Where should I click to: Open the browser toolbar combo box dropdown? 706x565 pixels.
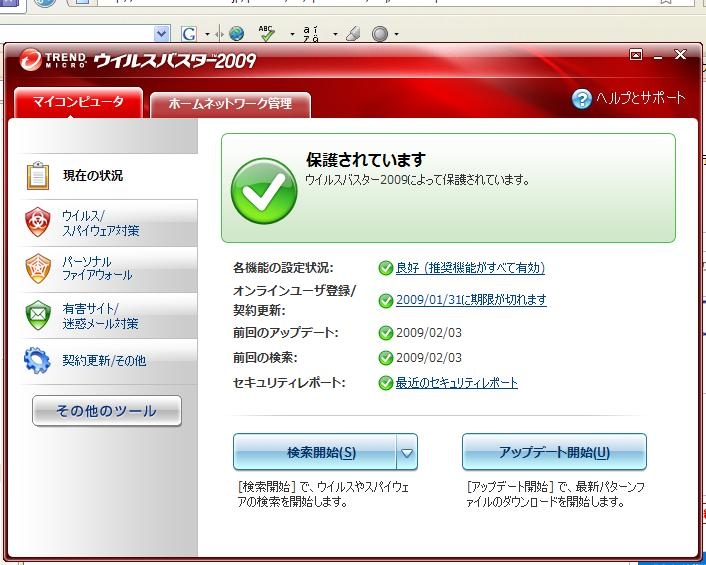[x=162, y=33]
